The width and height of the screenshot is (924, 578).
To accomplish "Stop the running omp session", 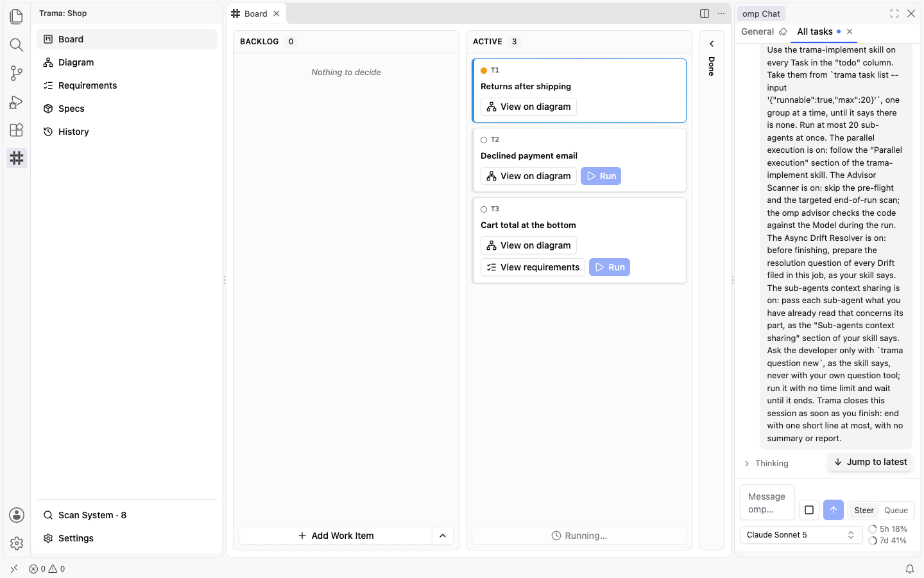I will click(809, 510).
